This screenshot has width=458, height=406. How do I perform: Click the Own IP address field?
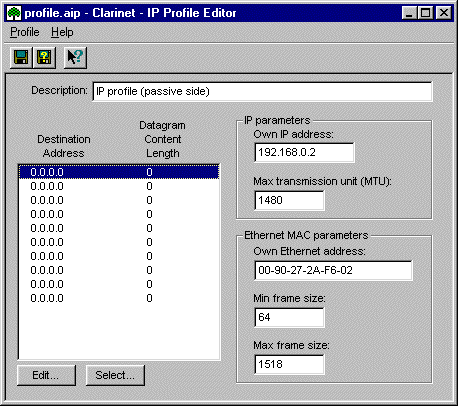pyautogui.click(x=304, y=153)
